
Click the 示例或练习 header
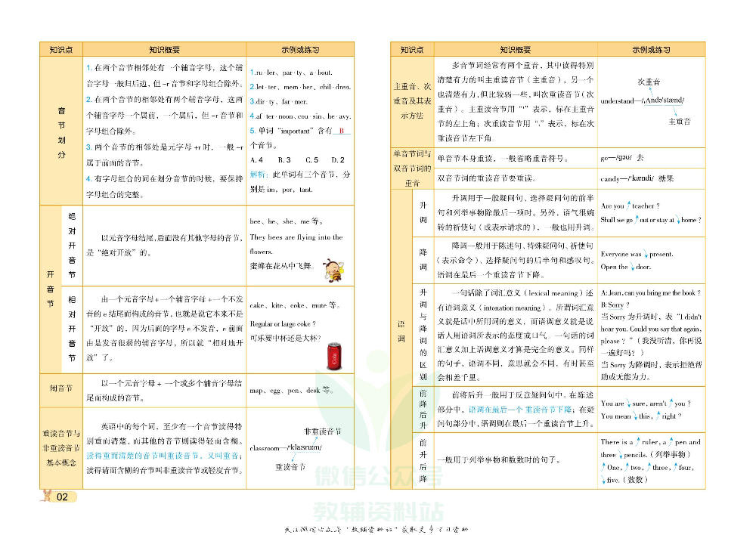coord(299,47)
